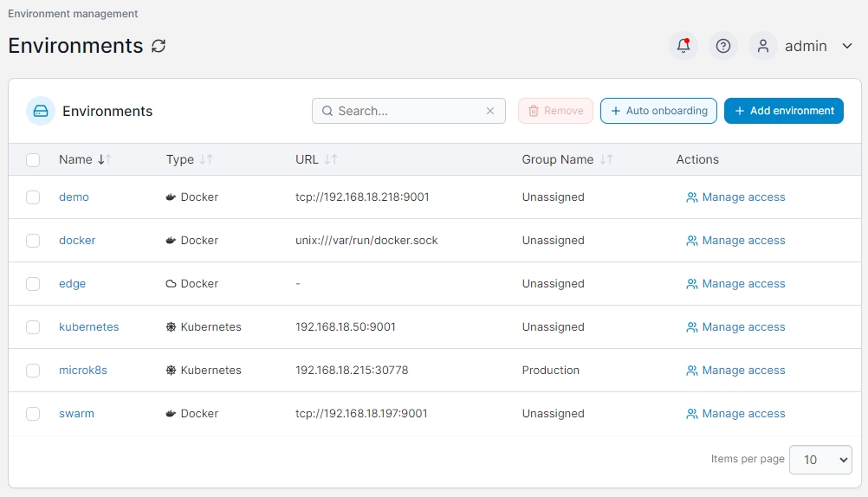868x497 pixels.
Task: Click the admin user avatar icon
Action: click(x=763, y=46)
